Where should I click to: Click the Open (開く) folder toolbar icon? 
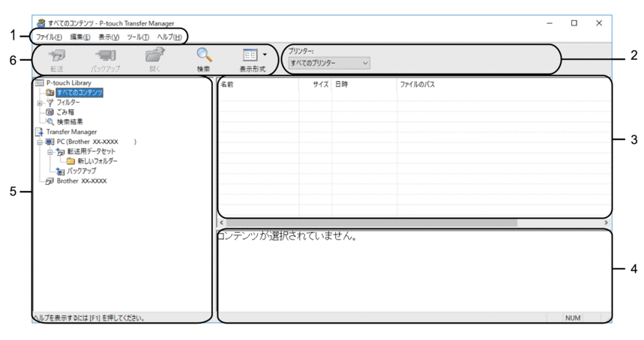(155, 55)
